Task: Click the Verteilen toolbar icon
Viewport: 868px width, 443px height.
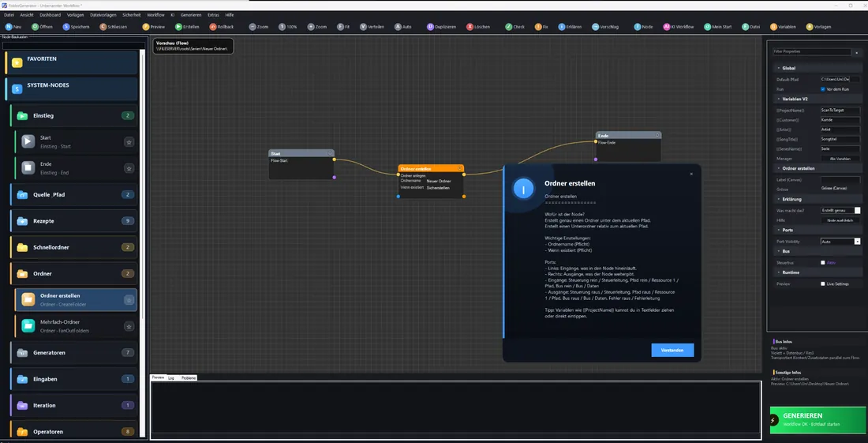Action: (x=363, y=27)
